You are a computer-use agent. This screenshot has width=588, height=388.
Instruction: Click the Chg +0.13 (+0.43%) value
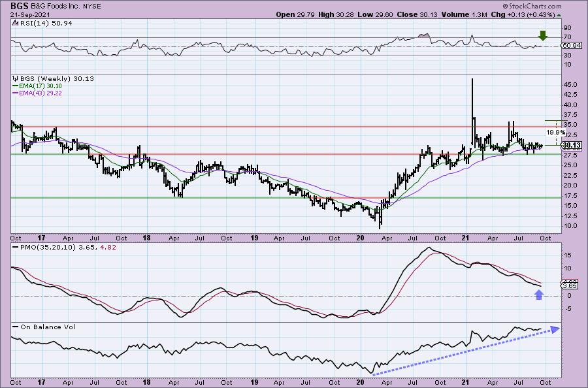(x=523, y=14)
